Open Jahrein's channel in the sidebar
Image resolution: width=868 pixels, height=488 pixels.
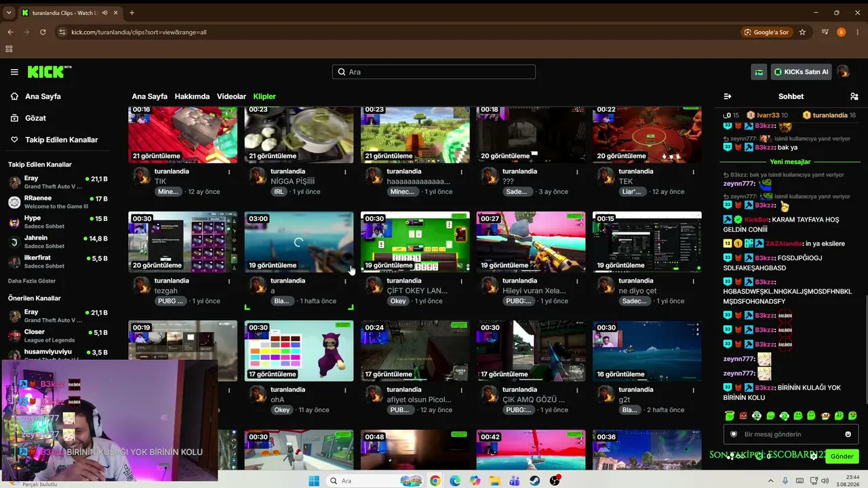58,242
